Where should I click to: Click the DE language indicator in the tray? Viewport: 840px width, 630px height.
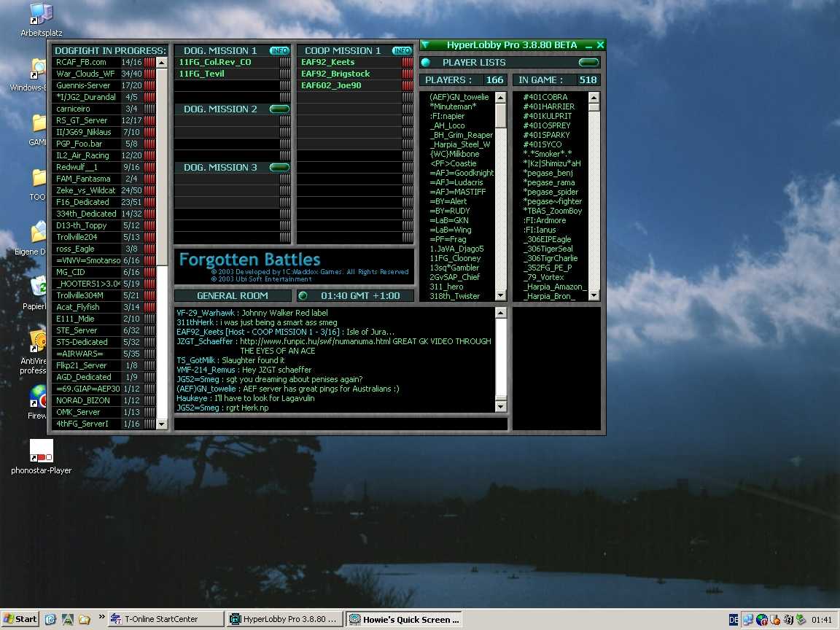[x=734, y=620]
